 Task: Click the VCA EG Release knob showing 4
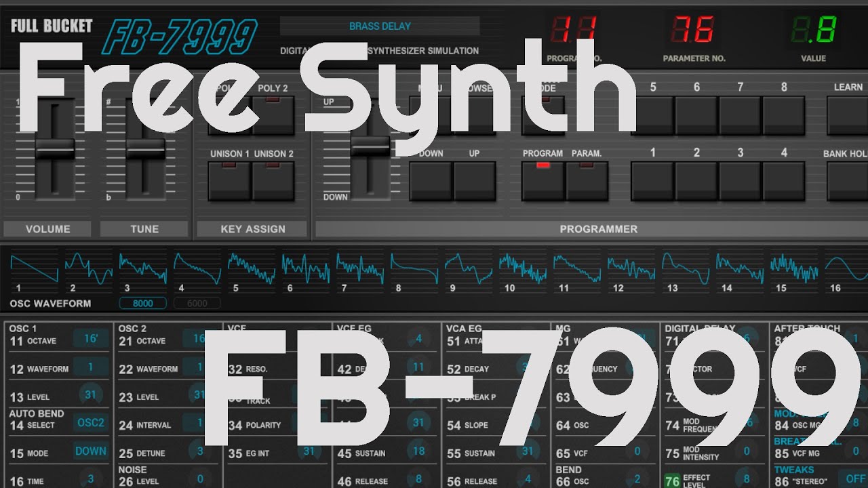click(x=528, y=479)
